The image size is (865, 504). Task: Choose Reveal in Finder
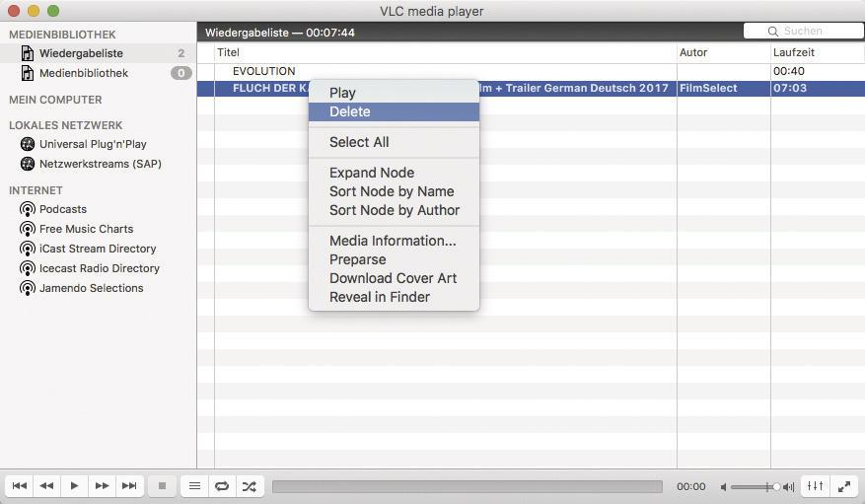[394, 297]
